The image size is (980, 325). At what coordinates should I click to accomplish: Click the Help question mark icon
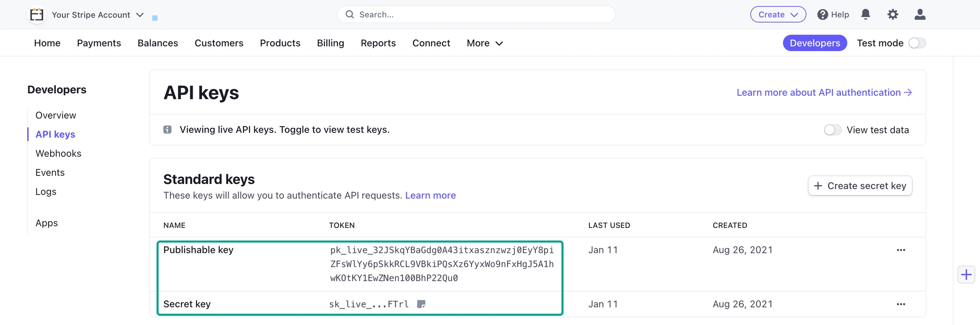click(x=822, y=14)
